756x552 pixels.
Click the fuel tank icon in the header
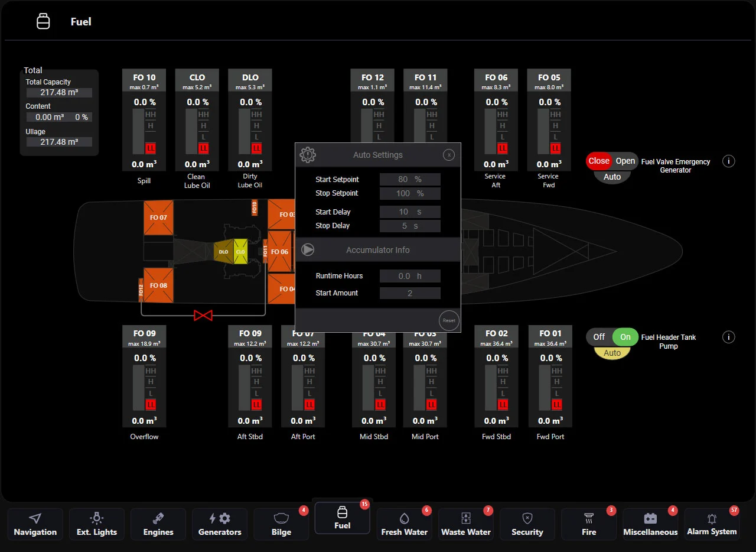pyautogui.click(x=43, y=21)
